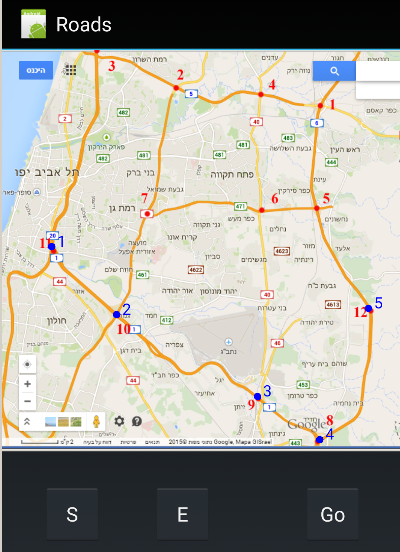Tap the Android app icon beside Roads
This screenshot has width=400, height=552.
(x=33, y=24)
